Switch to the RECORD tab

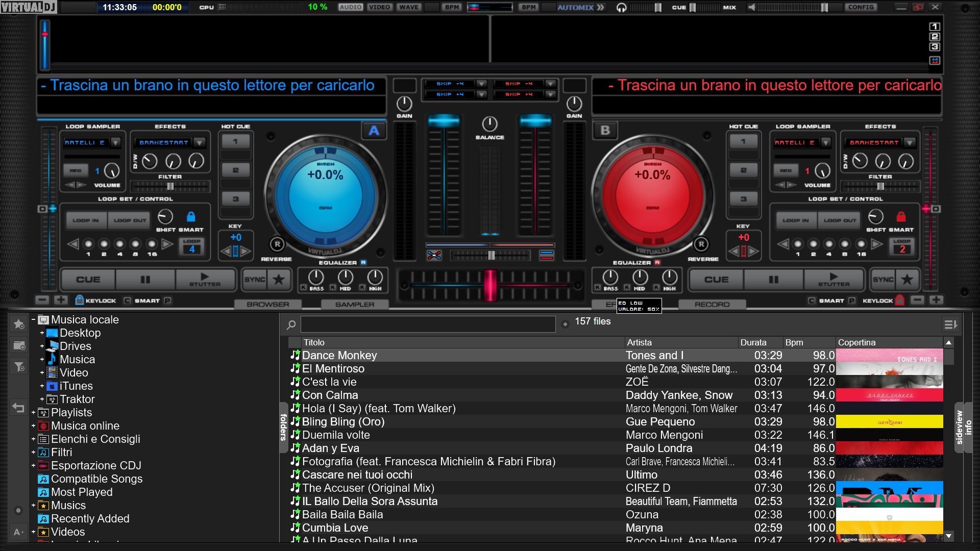712,304
